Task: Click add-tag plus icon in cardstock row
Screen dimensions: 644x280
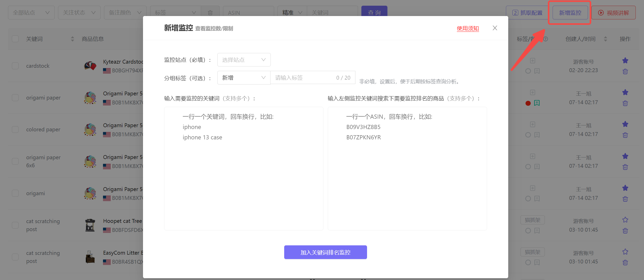Action: tap(532, 61)
